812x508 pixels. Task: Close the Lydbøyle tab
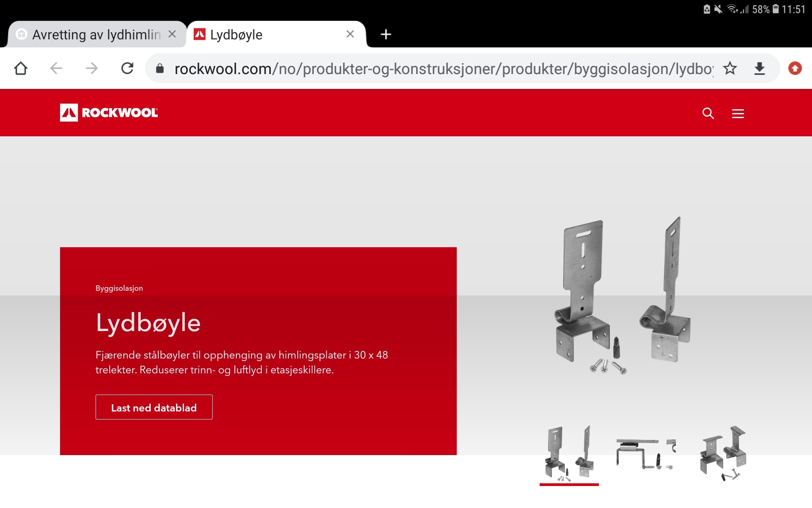click(x=350, y=34)
